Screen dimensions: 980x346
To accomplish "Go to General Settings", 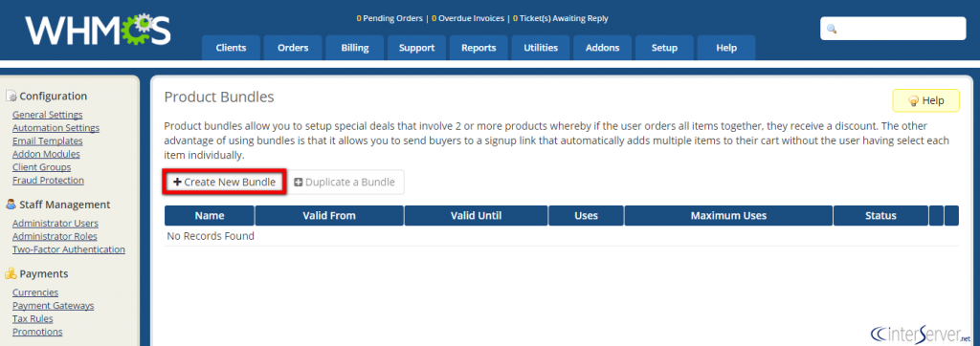I will (48, 115).
